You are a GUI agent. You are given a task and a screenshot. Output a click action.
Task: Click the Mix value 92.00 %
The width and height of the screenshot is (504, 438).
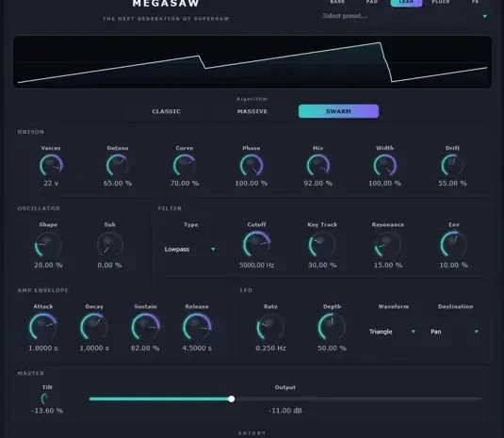[317, 183]
